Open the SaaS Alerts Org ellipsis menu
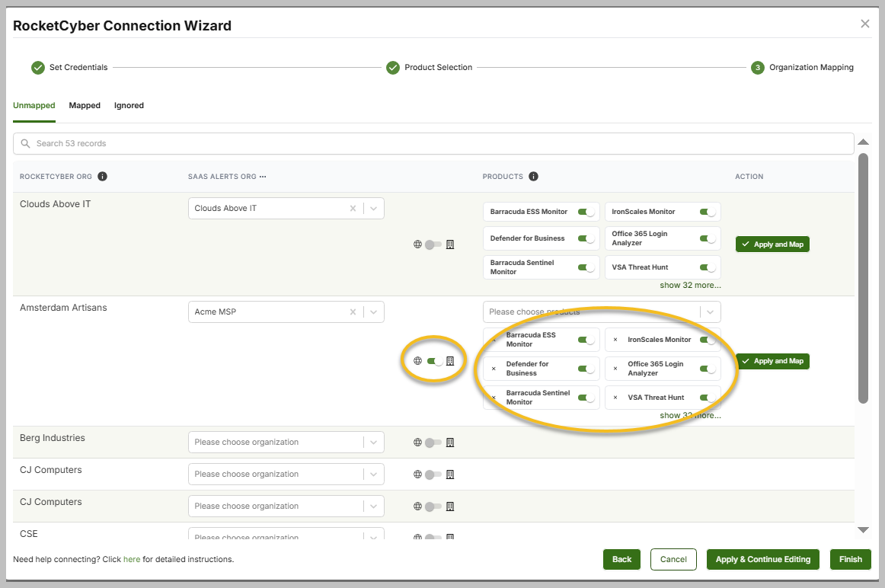Image resolution: width=885 pixels, height=588 pixels. pos(263,177)
